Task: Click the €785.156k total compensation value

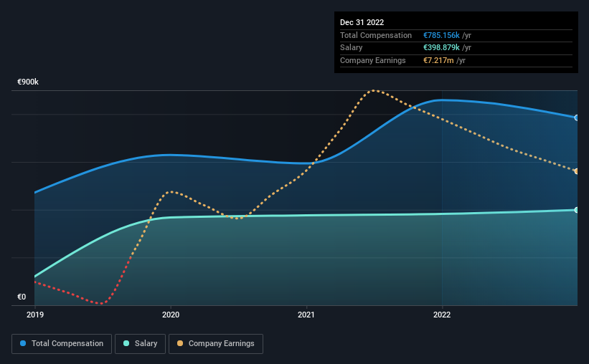Action: [x=441, y=35]
